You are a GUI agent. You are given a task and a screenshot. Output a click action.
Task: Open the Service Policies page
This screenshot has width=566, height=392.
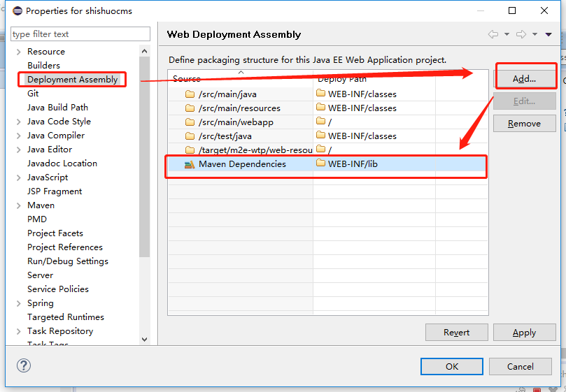[58, 289]
